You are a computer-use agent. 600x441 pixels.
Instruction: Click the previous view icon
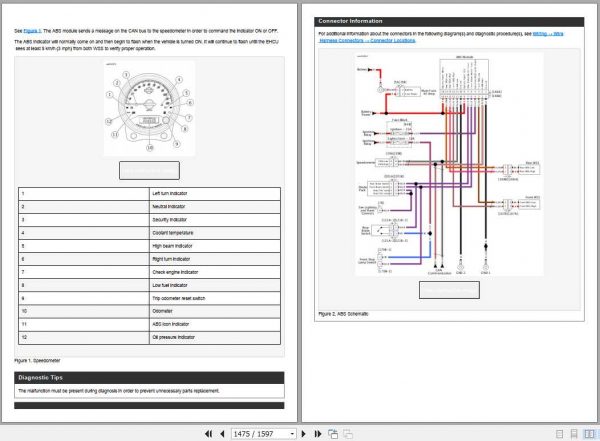point(334,434)
